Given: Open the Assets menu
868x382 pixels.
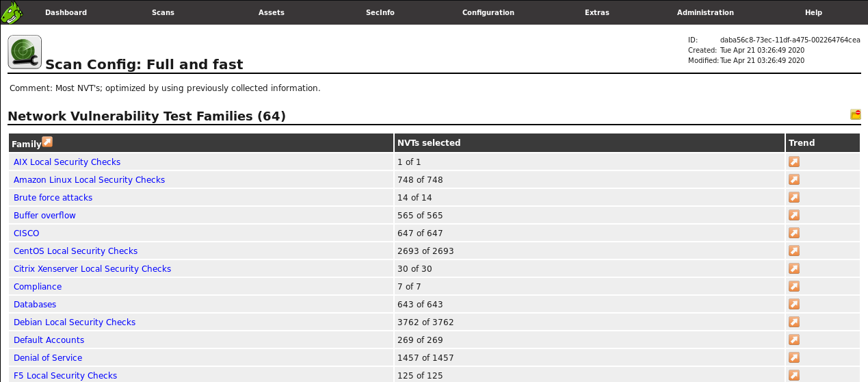Looking at the screenshot, I should [x=272, y=12].
